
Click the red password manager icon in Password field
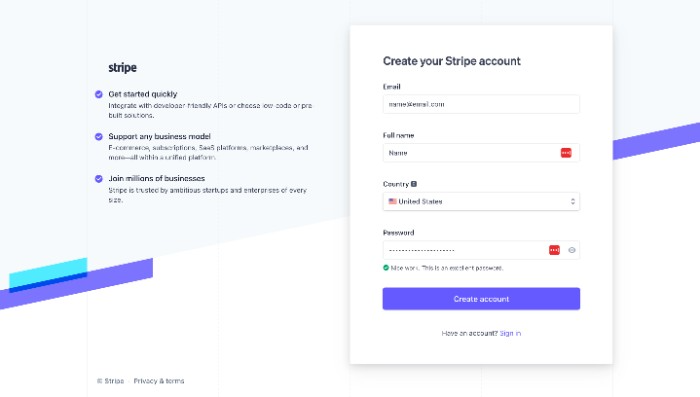pyautogui.click(x=554, y=250)
